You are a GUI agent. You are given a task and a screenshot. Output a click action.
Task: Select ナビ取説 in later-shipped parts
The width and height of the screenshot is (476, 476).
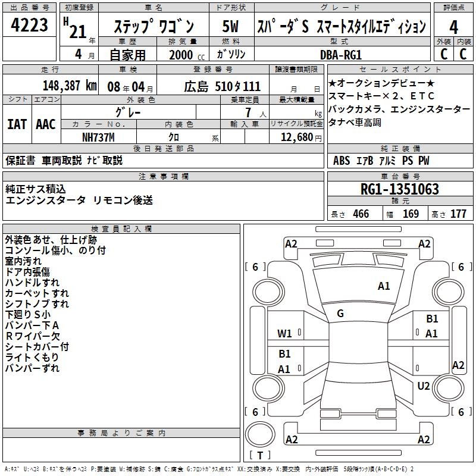[x=105, y=160]
